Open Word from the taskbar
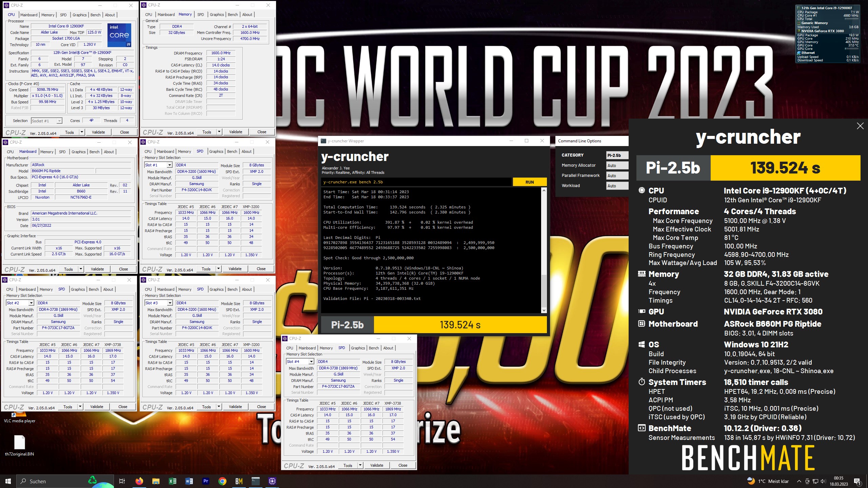Image resolution: width=868 pixels, height=488 pixels. click(189, 481)
